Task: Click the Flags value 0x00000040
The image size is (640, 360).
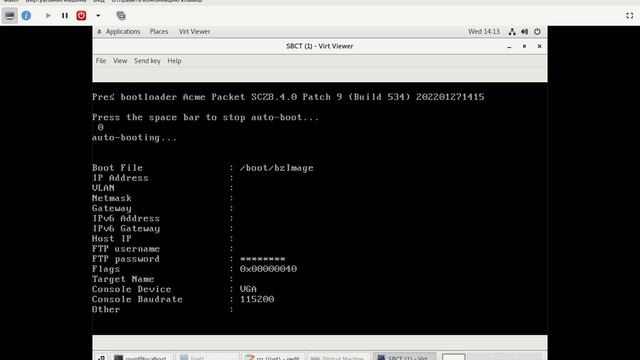Action: point(268,269)
